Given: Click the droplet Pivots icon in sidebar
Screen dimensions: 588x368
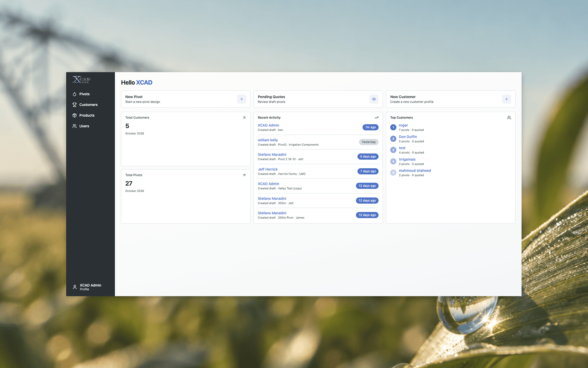Looking at the screenshot, I should pos(74,94).
